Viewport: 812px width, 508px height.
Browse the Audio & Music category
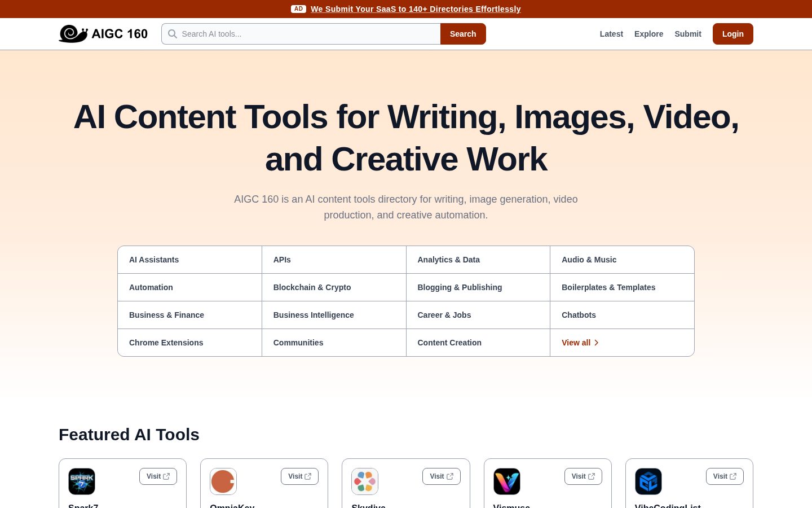[x=622, y=260]
